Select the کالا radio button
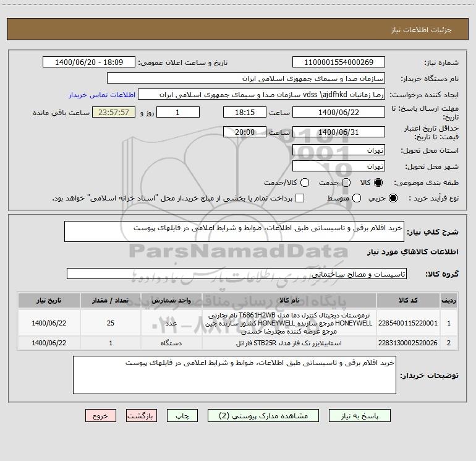The width and height of the screenshot is (476, 461). 378,183
